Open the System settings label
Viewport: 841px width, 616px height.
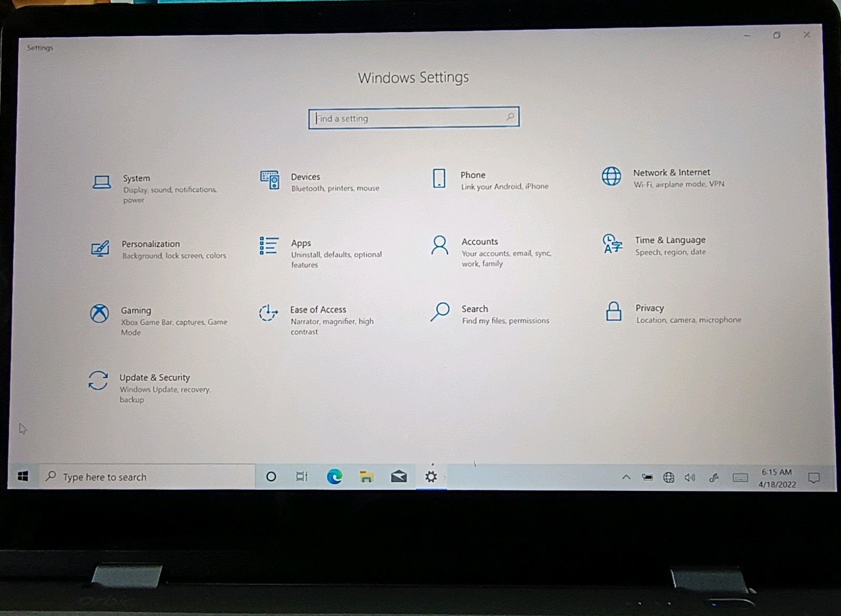tap(137, 178)
